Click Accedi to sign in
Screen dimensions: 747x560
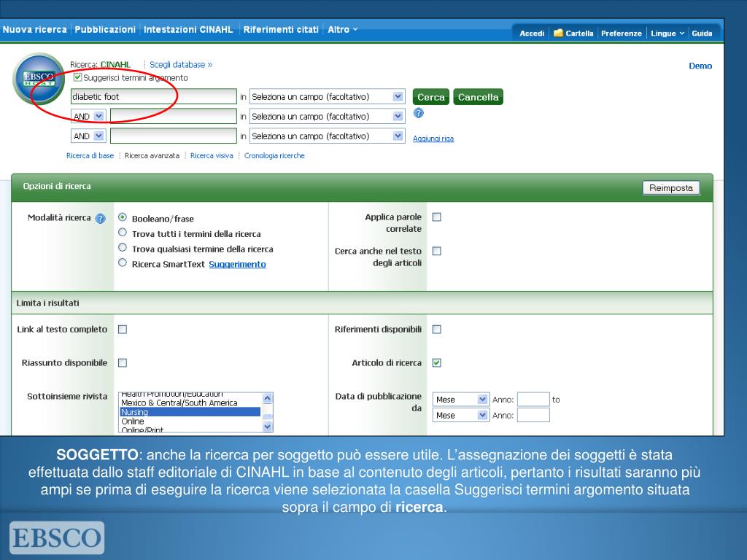pyautogui.click(x=532, y=34)
